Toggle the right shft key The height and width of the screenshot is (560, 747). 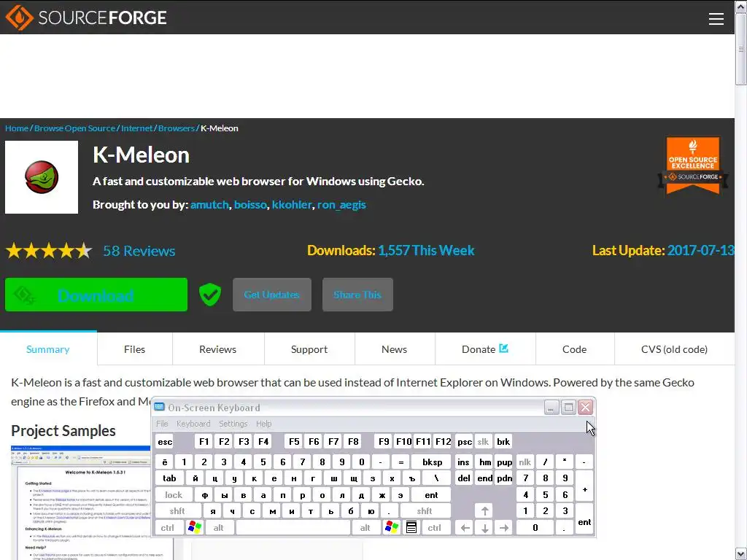point(425,511)
